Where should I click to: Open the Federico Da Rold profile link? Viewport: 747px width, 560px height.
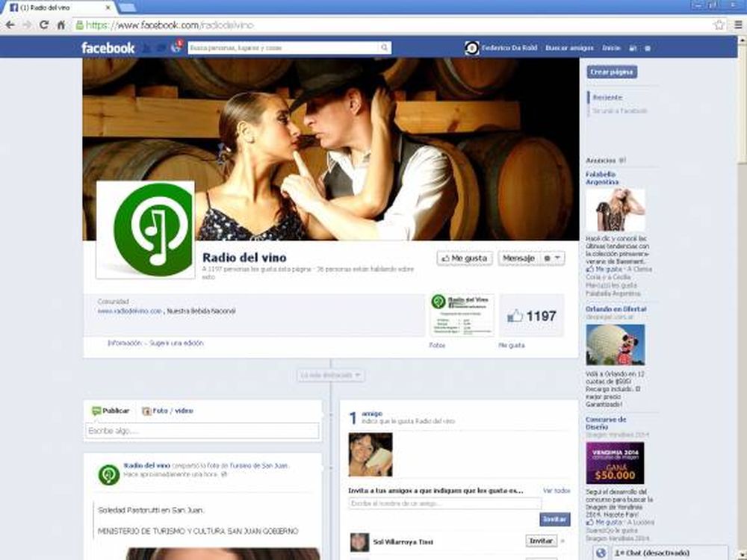pyautogui.click(x=509, y=48)
